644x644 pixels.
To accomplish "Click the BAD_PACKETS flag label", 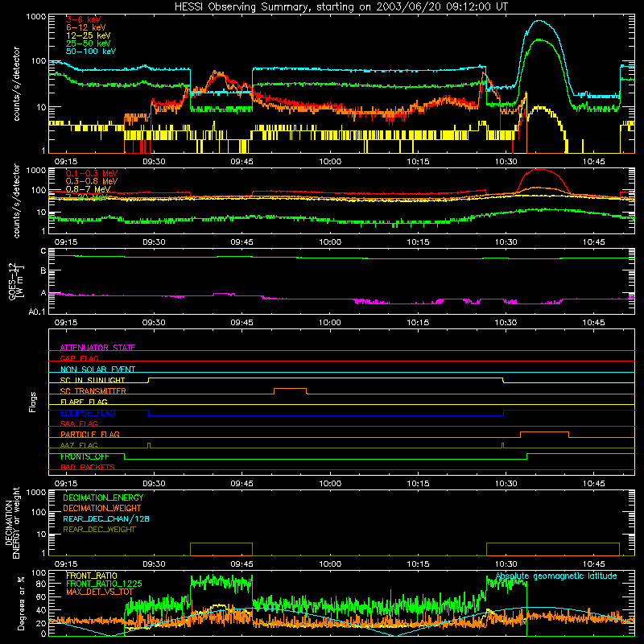I will click(88, 467).
